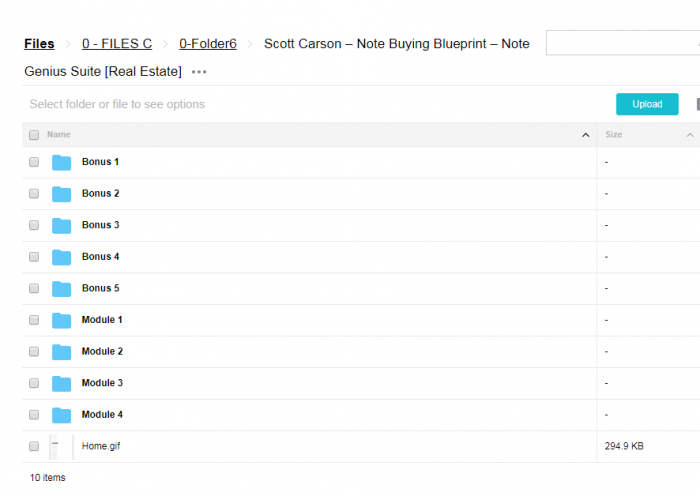Open the Bonus 2 folder icon
Screen dimensions: 700x496
(x=61, y=194)
